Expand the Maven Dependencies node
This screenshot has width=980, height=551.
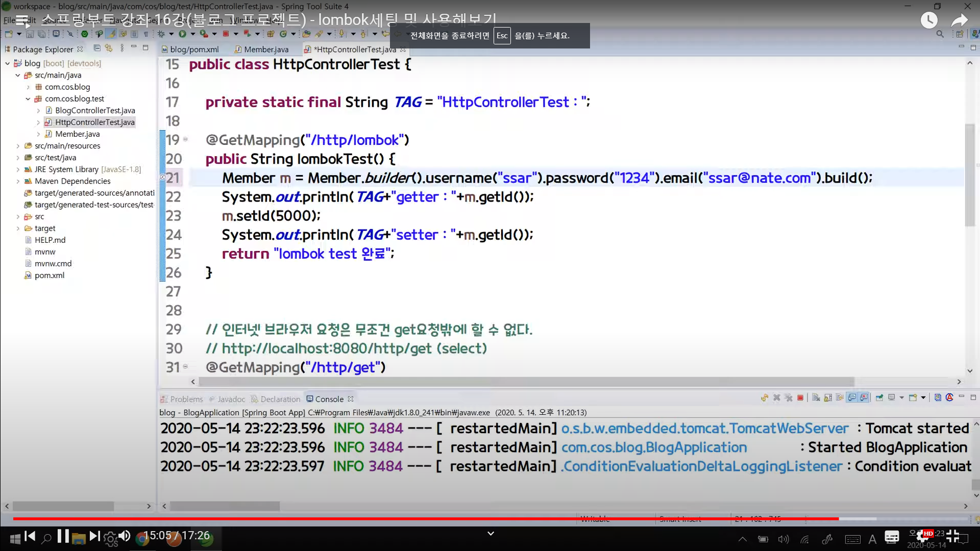click(18, 181)
